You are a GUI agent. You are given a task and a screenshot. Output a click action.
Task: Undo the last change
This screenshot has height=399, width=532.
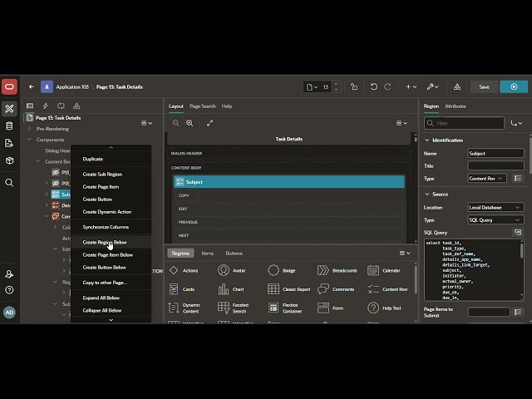[374, 86]
